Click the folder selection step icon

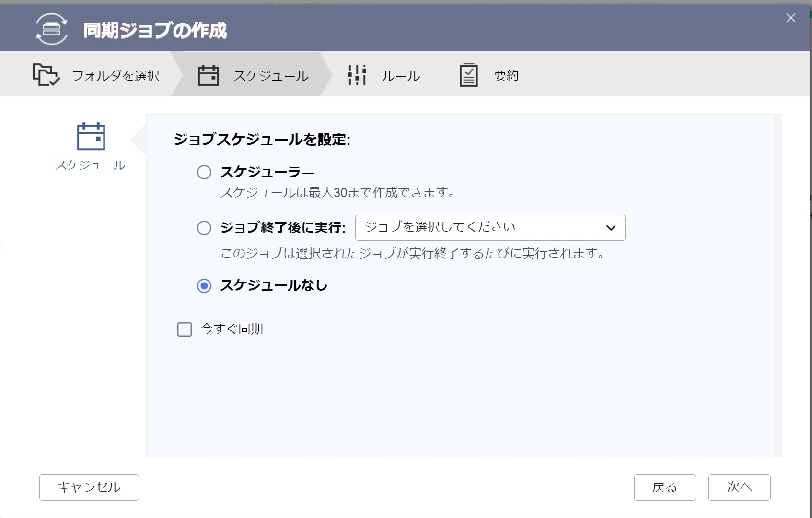[x=46, y=75]
